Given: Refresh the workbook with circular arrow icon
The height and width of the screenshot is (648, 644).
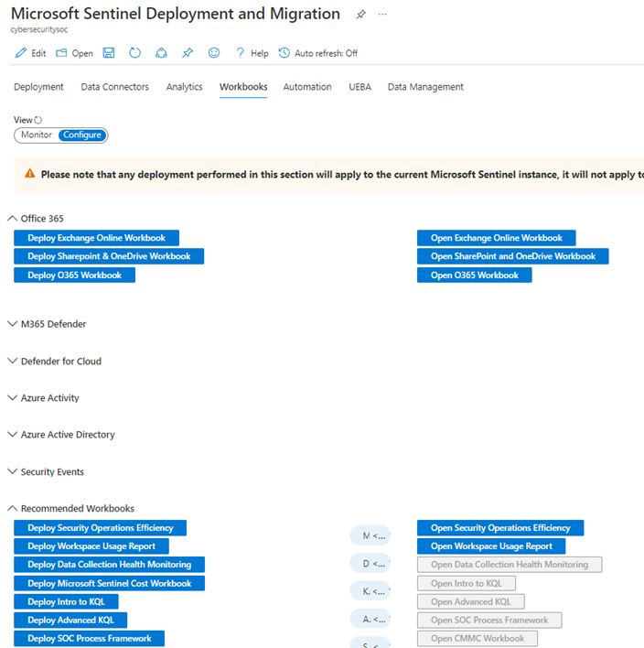Looking at the screenshot, I should tap(134, 53).
